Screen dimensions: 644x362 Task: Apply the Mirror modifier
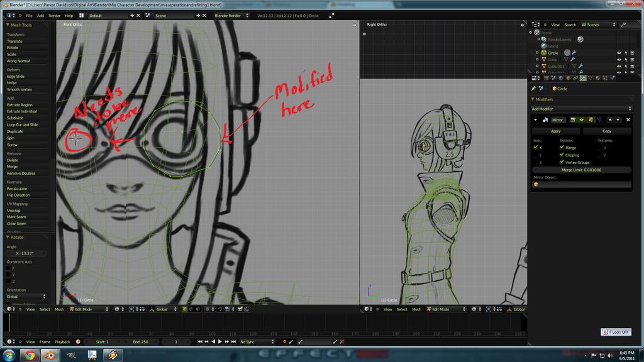point(556,131)
